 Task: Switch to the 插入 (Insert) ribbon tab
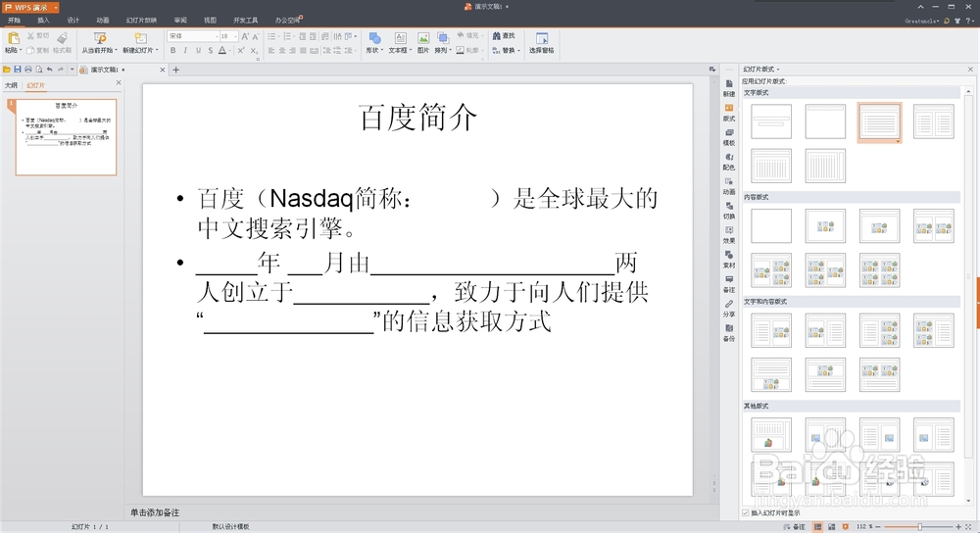[43, 21]
